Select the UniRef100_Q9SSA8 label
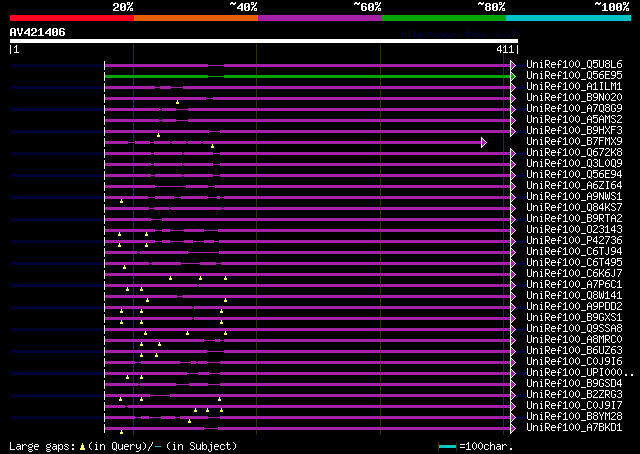 (574, 329)
